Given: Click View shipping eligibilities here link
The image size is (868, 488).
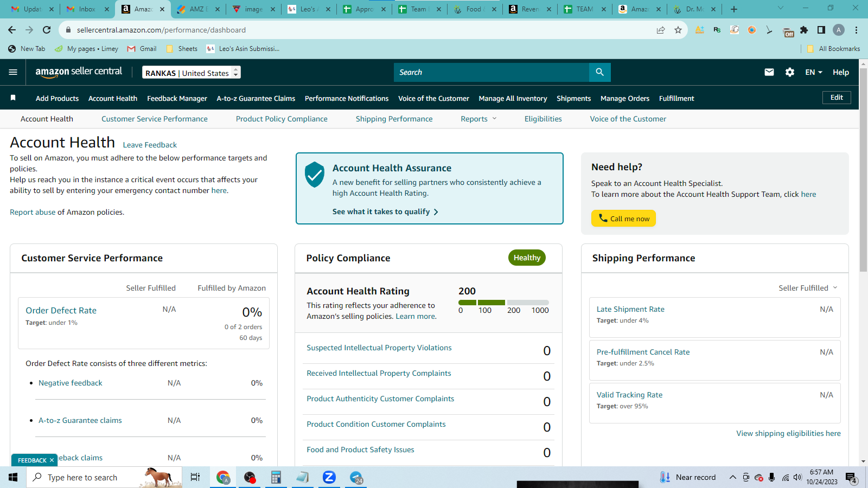Looking at the screenshot, I should pyautogui.click(x=788, y=433).
